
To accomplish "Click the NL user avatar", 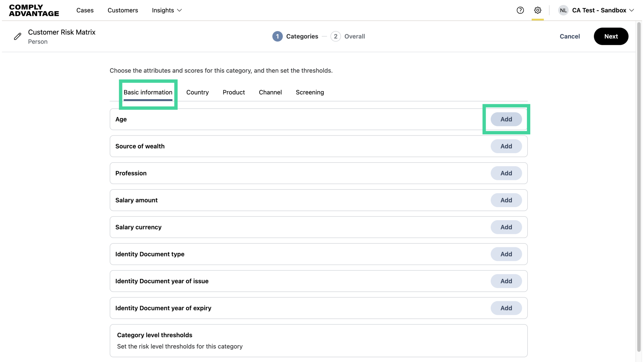I will (x=563, y=10).
